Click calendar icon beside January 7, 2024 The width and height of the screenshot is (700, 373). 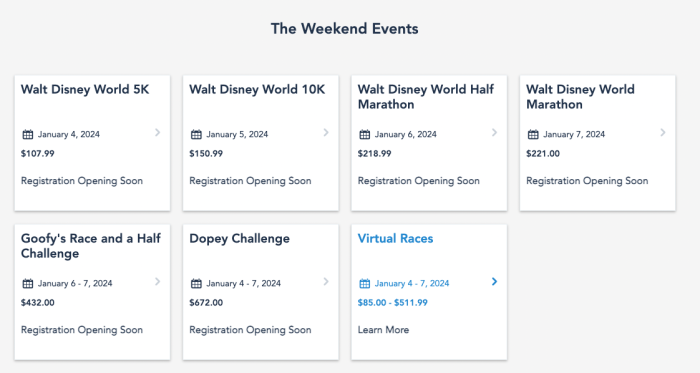click(533, 134)
